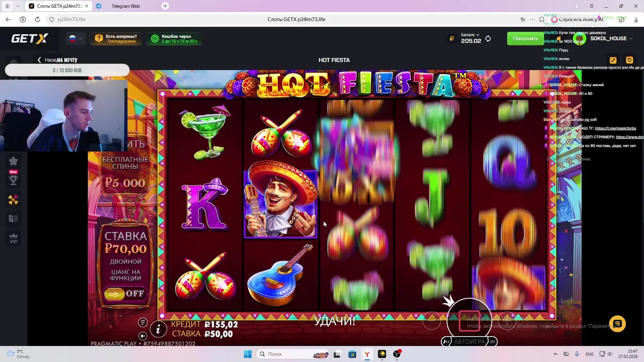Show hidden system tray icons
644x362 pixels.
[x=555, y=354]
